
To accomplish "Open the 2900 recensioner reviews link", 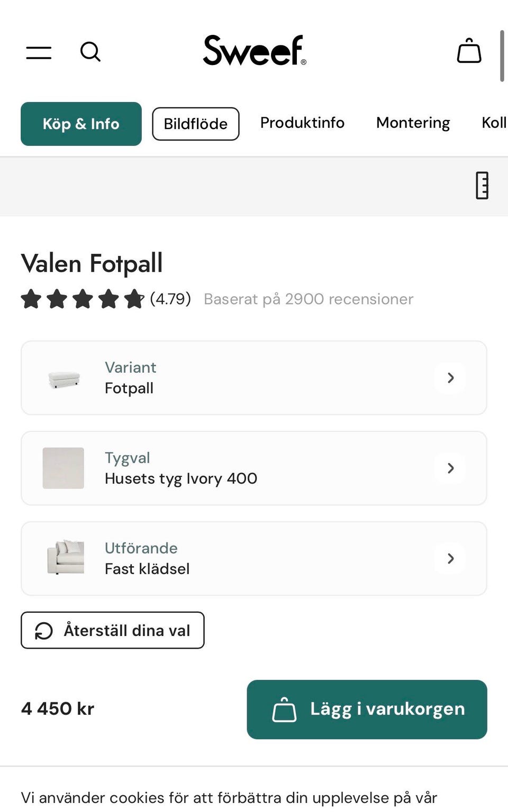I will pos(309,299).
